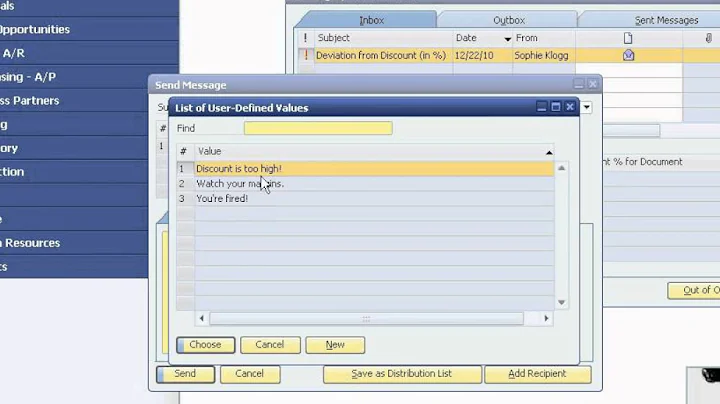The width and height of the screenshot is (720, 404).
Task: Click row number 2 in values list
Action: (x=185, y=184)
